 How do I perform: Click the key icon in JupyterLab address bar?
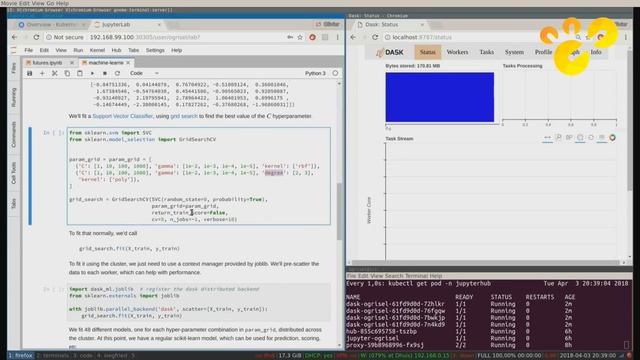click(290, 37)
